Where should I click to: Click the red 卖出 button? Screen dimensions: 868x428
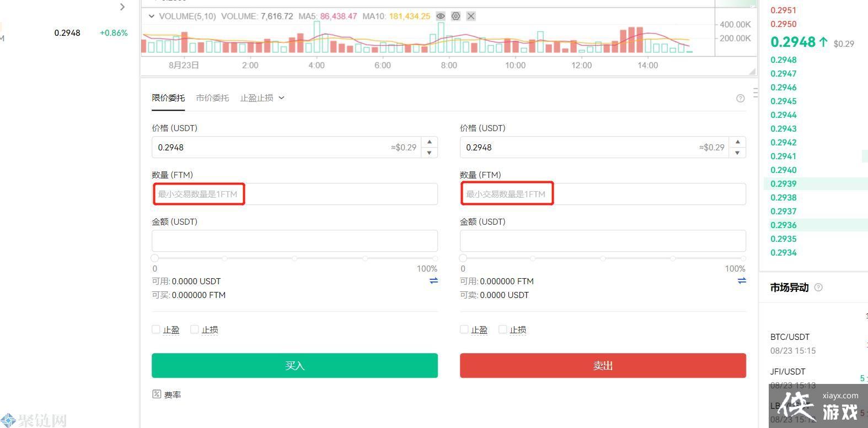603,366
